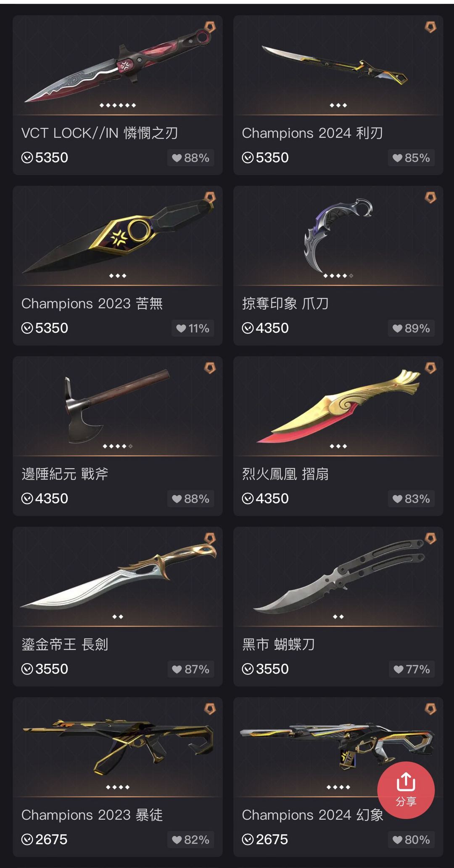Screen dimensions: 454x868
Task: Click the VP currency icon beside 2675 on 暴徒
Action: click(27, 839)
